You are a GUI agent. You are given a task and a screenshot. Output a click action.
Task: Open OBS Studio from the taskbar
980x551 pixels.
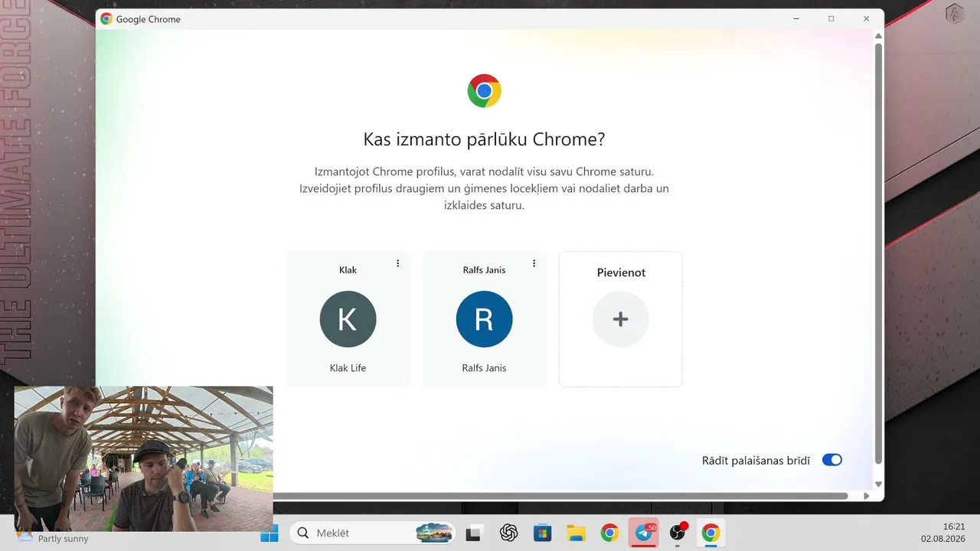[x=678, y=533]
